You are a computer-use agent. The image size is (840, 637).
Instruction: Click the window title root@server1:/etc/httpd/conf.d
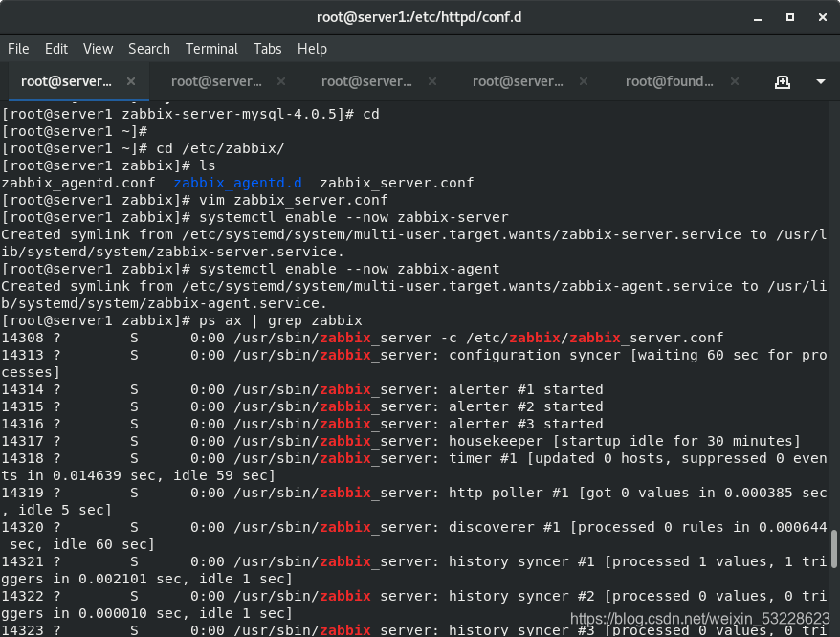click(x=419, y=17)
